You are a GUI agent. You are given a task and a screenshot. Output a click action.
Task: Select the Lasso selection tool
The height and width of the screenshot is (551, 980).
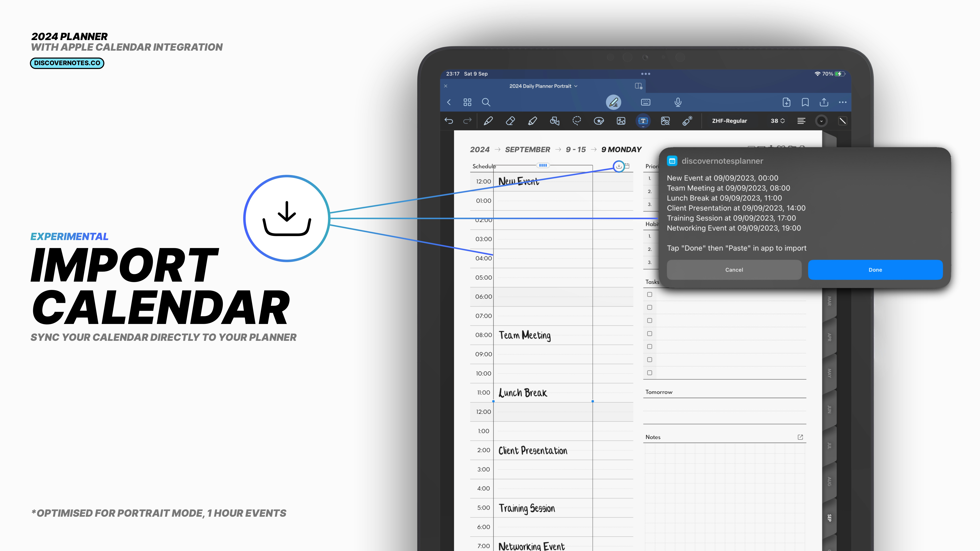[577, 121]
